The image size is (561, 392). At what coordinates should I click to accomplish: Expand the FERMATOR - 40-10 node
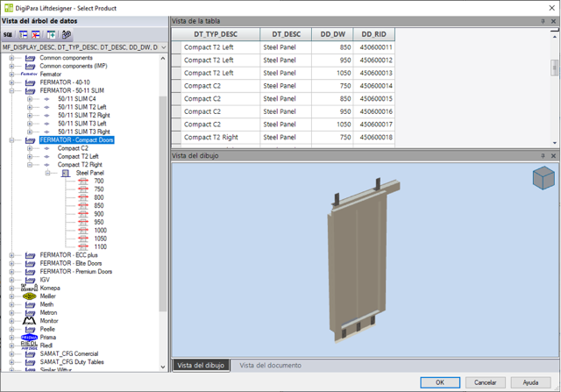point(11,82)
